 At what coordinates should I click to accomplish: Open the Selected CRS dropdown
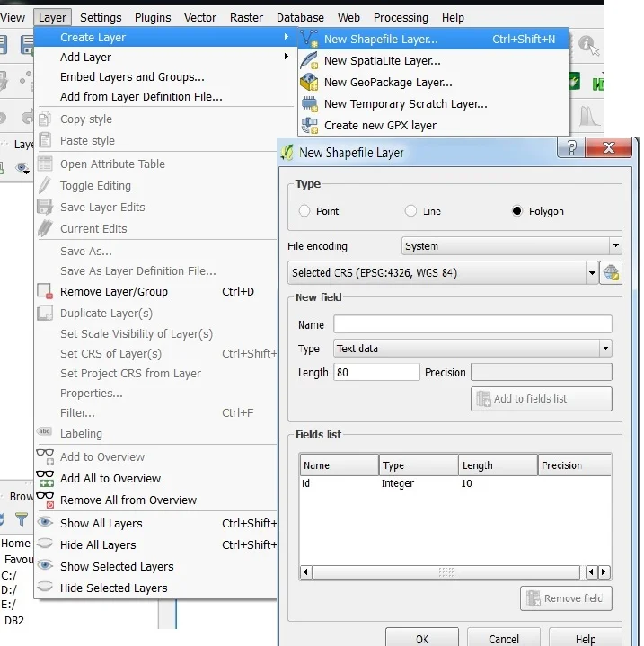[443, 273]
